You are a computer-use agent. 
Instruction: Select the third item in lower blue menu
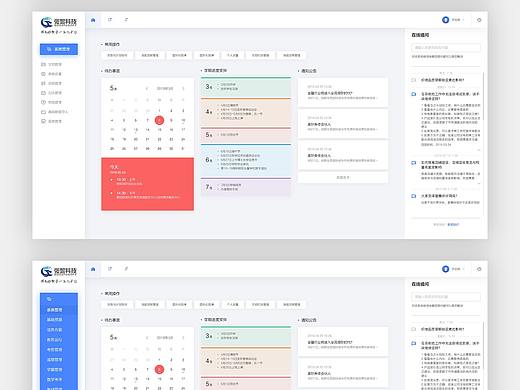pos(59,330)
